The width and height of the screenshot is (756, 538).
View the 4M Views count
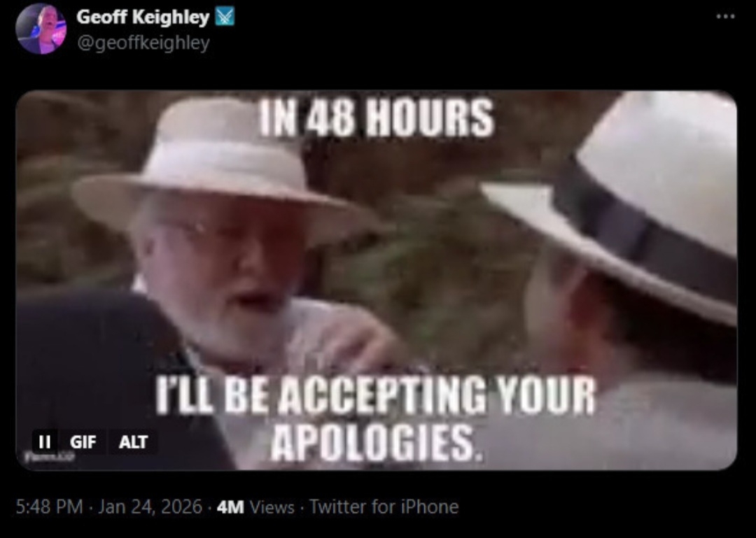pos(255,507)
